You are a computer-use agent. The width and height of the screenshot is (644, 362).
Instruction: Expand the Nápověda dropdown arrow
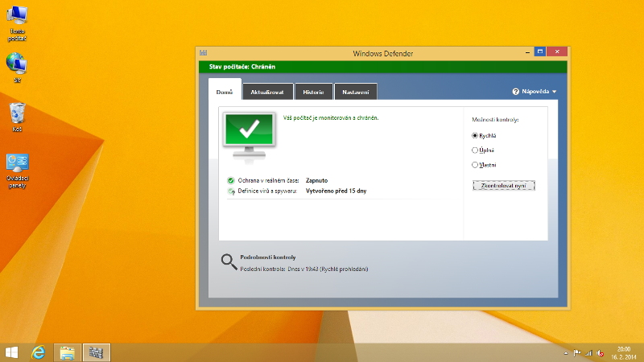[555, 92]
